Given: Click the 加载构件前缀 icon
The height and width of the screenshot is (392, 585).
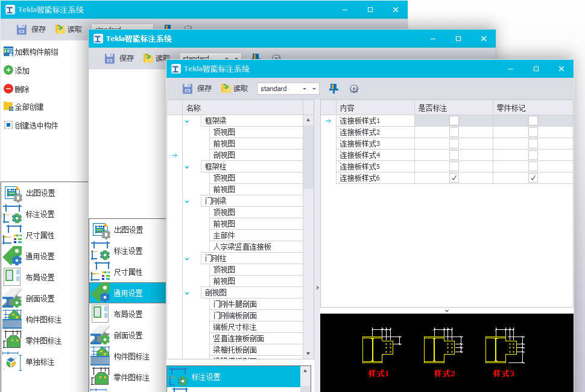Looking at the screenshot, I should tap(8, 52).
